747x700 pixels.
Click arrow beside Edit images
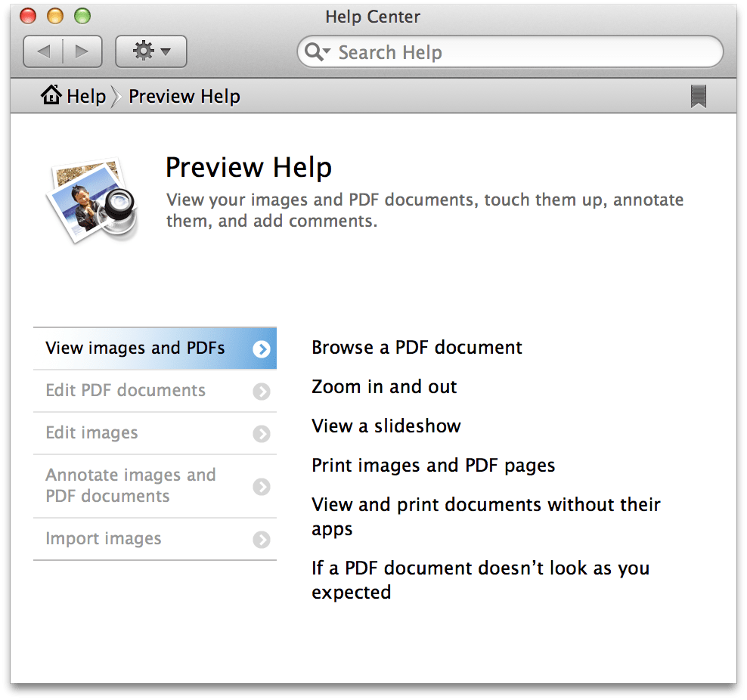pos(262,434)
